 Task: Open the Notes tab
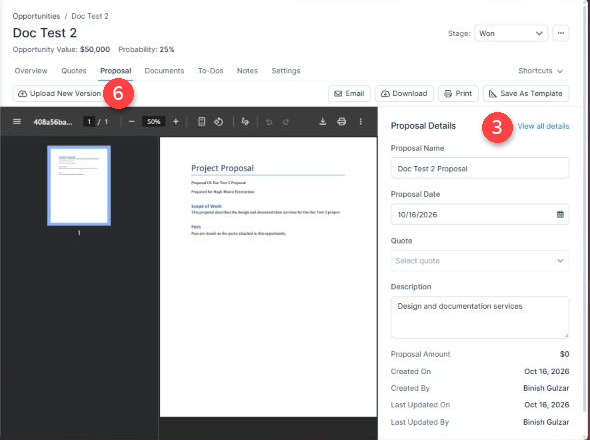[247, 71]
